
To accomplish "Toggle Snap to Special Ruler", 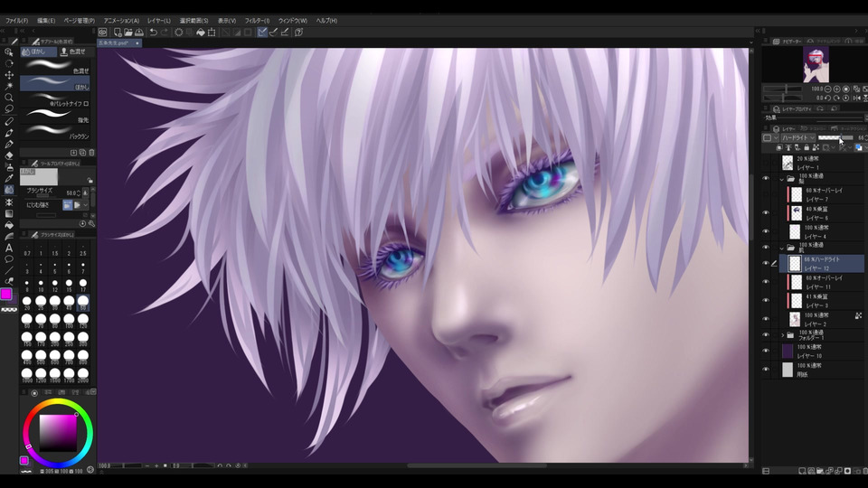I will pyautogui.click(x=273, y=33).
